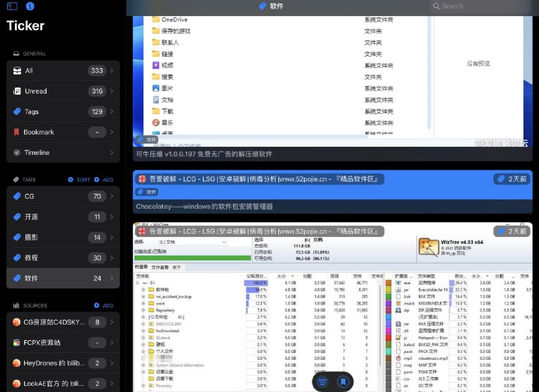Image resolution: width=539 pixels, height=392 pixels.
Task: Click the All inbox tray icon
Action: (x=17, y=71)
